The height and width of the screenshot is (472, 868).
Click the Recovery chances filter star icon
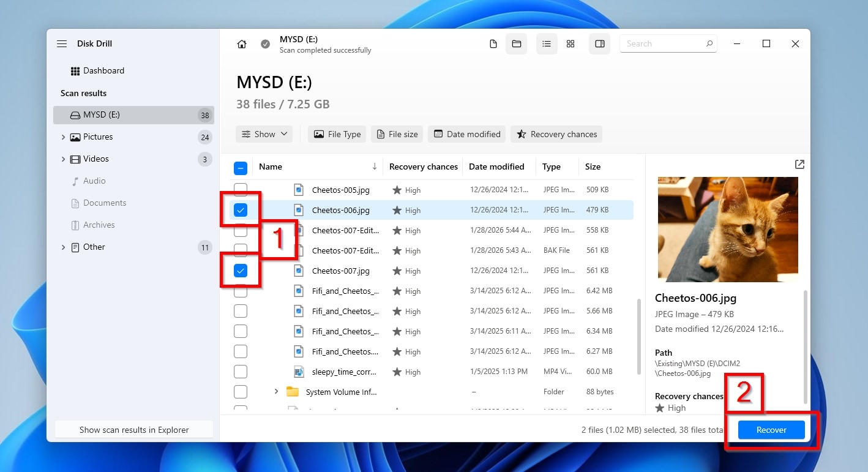(521, 134)
